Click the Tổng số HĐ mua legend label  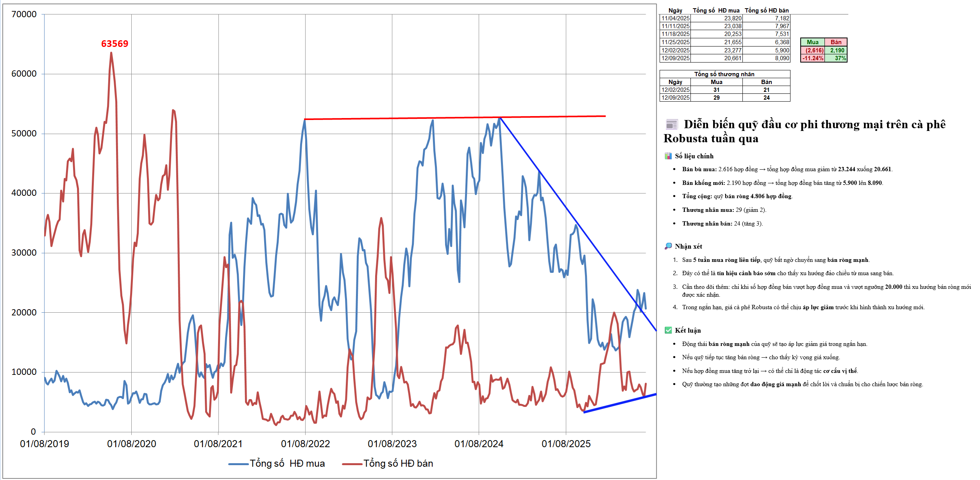[287, 464]
